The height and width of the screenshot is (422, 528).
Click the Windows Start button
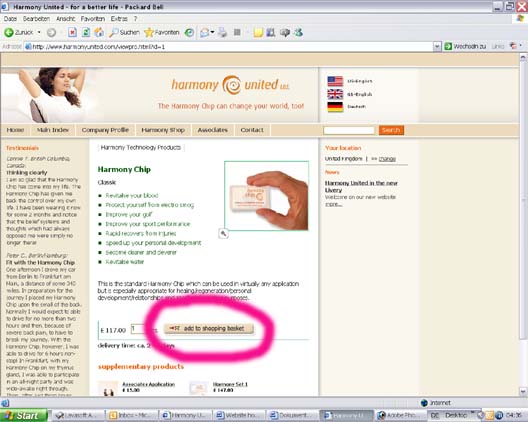(x=24, y=416)
